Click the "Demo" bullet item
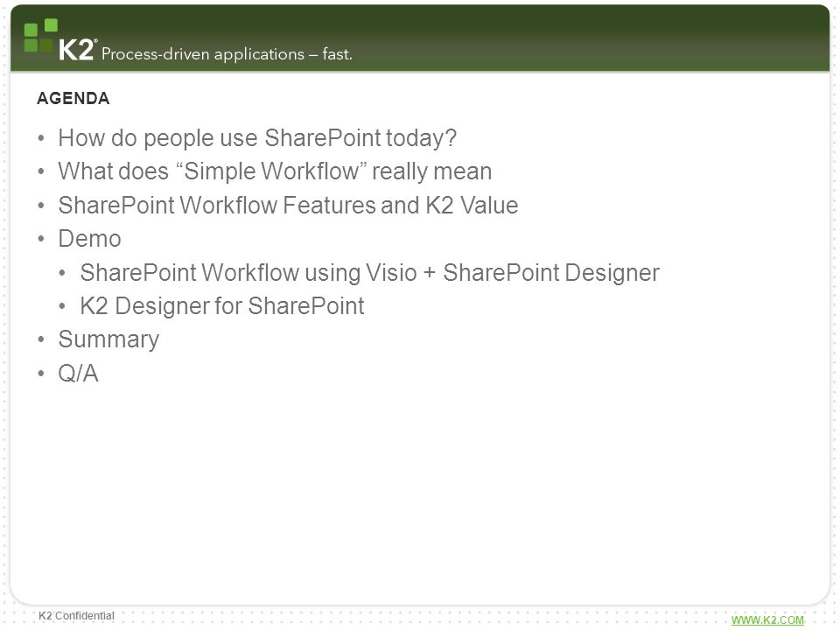The height and width of the screenshot is (630, 840). click(x=89, y=238)
